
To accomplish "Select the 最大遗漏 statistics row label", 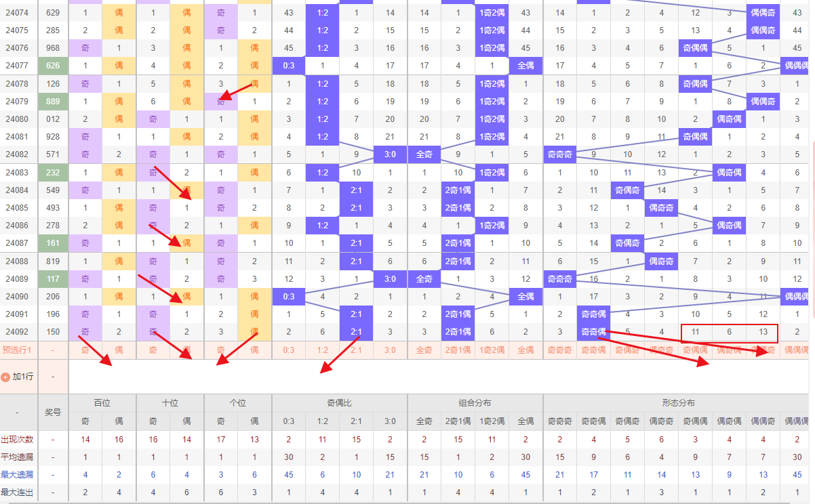I will coord(17,474).
